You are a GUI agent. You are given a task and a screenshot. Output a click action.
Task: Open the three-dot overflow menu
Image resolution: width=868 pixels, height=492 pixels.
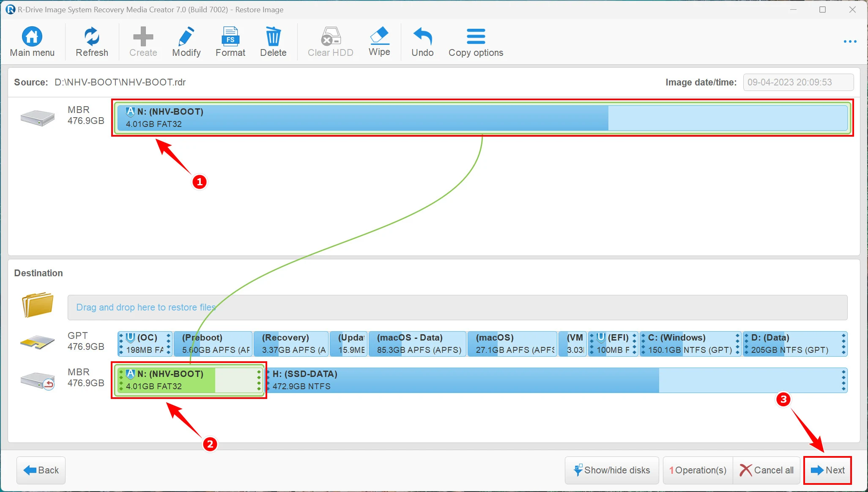[x=850, y=41]
